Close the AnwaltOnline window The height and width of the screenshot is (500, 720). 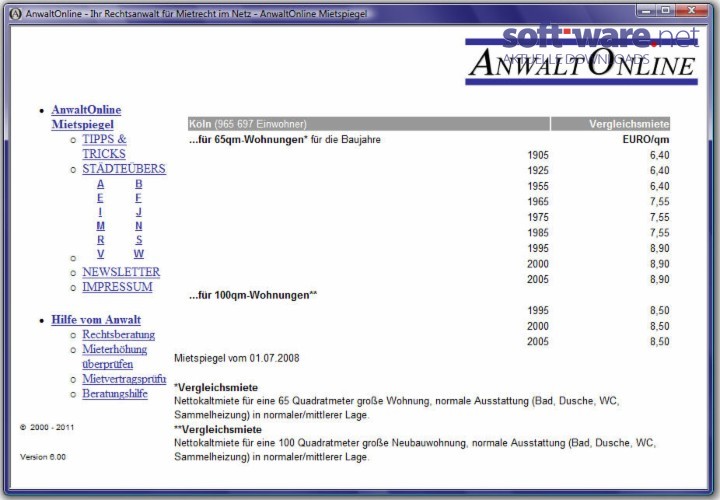pos(691,10)
